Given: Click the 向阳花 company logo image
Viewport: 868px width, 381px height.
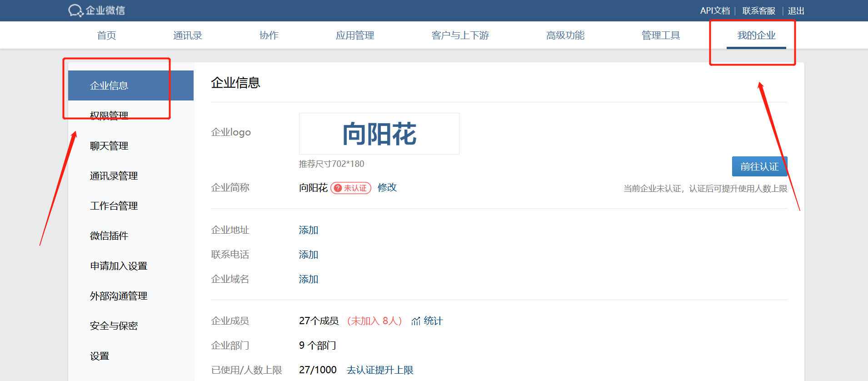Looking at the screenshot, I should [x=379, y=134].
